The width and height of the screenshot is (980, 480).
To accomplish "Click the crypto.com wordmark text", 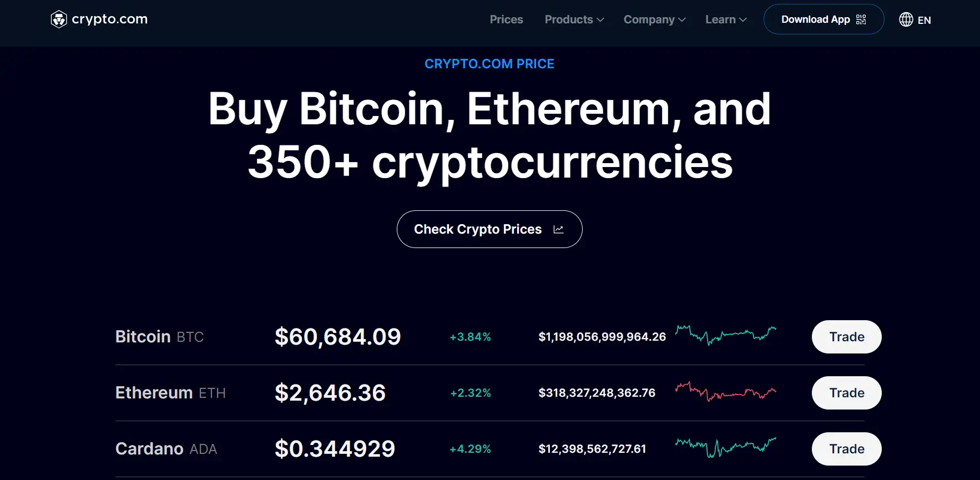I will (x=110, y=19).
